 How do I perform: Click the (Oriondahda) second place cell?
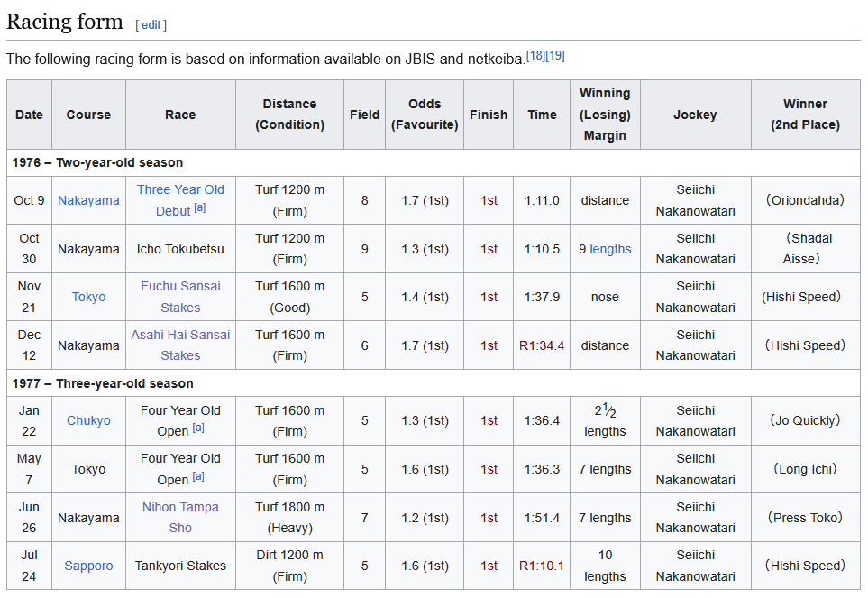[x=806, y=200]
